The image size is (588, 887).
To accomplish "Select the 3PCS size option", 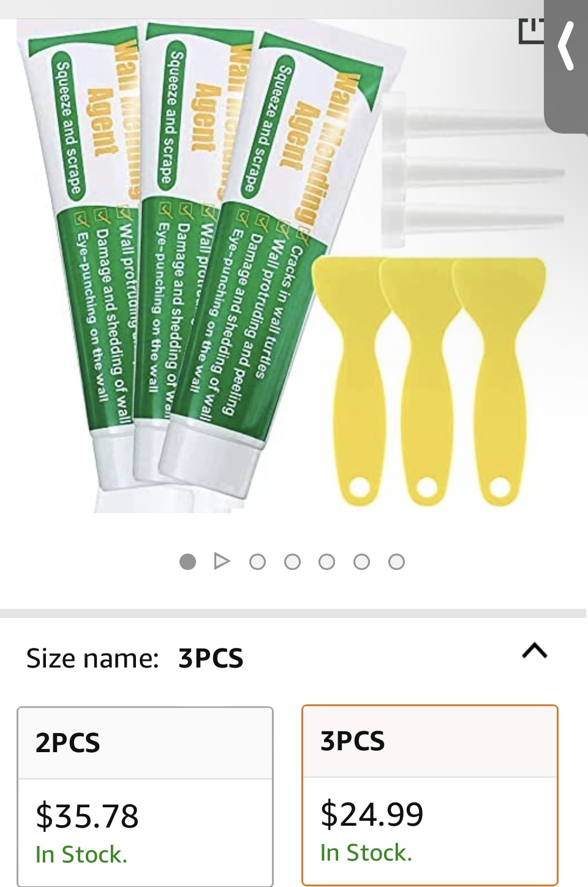I will click(x=430, y=795).
